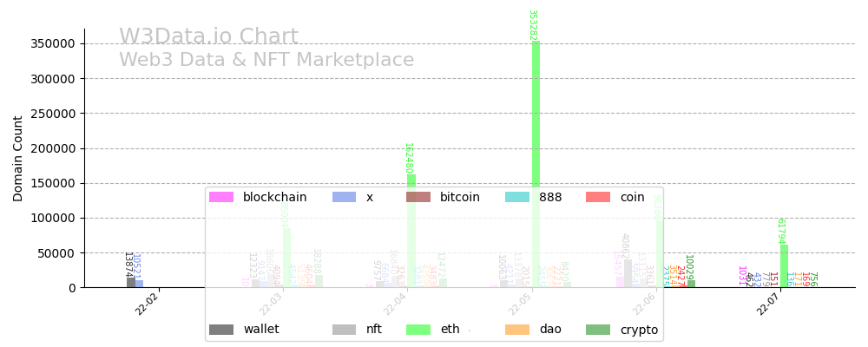Click the eth legend green swatch
Screen dimensions: 868x347
[418, 330]
